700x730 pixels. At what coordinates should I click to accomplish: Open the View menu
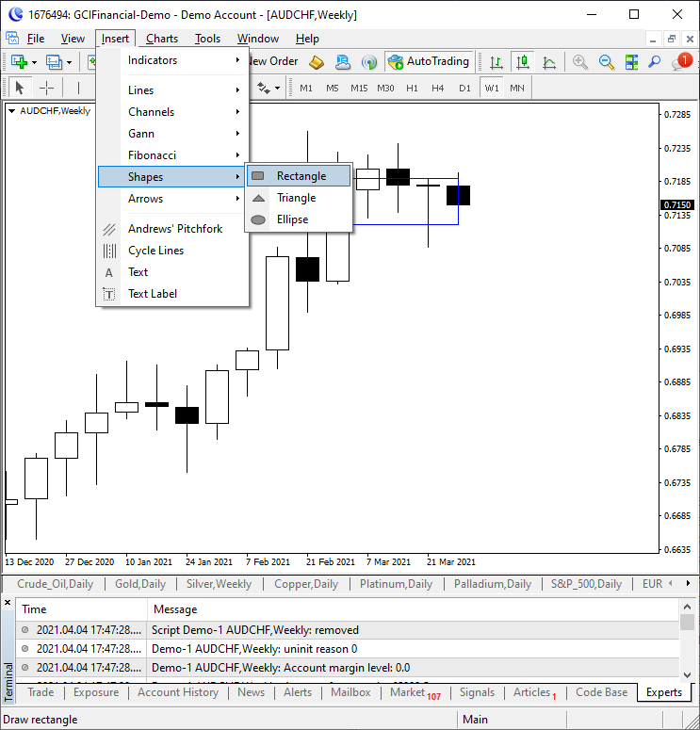click(x=73, y=39)
